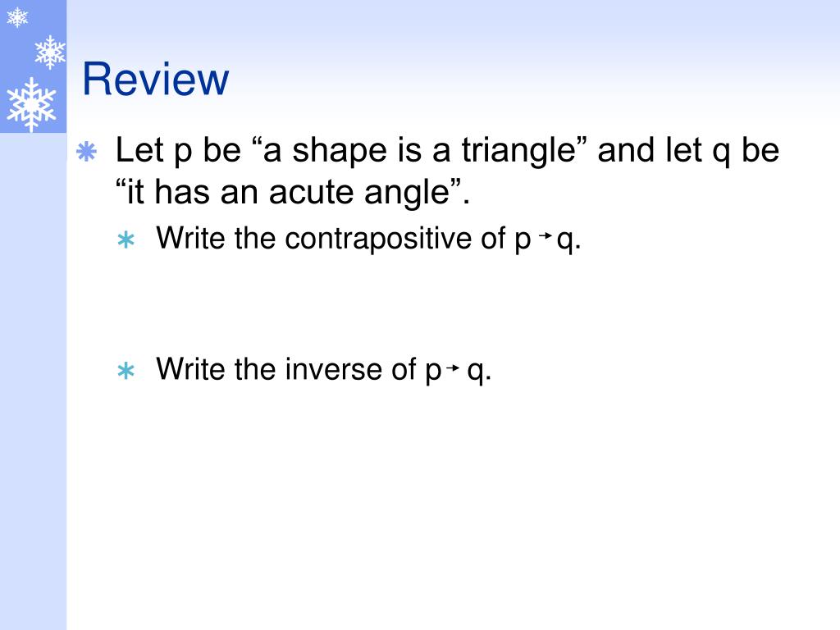Image resolution: width=840 pixels, height=630 pixels.
Task: Click the purple asterisk bullet before Let
Action: point(86,152)
